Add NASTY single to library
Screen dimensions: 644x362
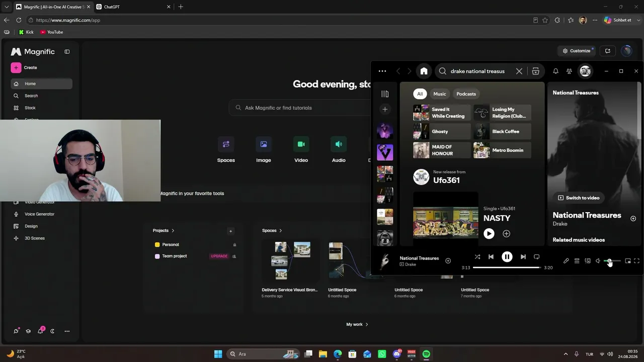[507, 234]
